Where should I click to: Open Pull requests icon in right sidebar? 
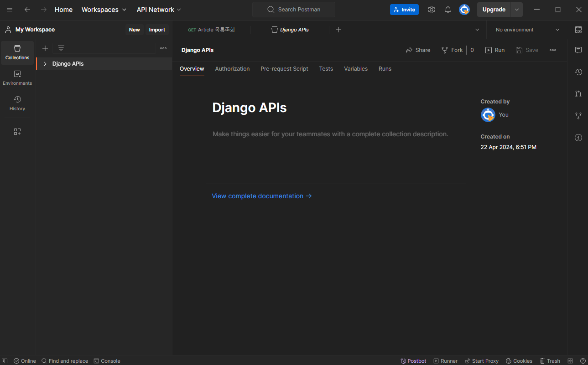578,94
